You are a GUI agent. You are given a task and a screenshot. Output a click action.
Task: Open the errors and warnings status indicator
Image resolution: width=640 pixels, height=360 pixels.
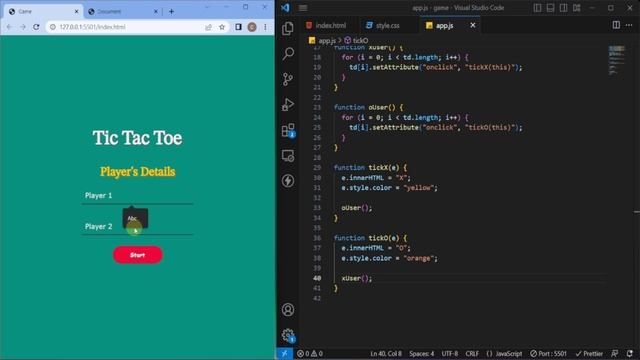coord(310,353)
